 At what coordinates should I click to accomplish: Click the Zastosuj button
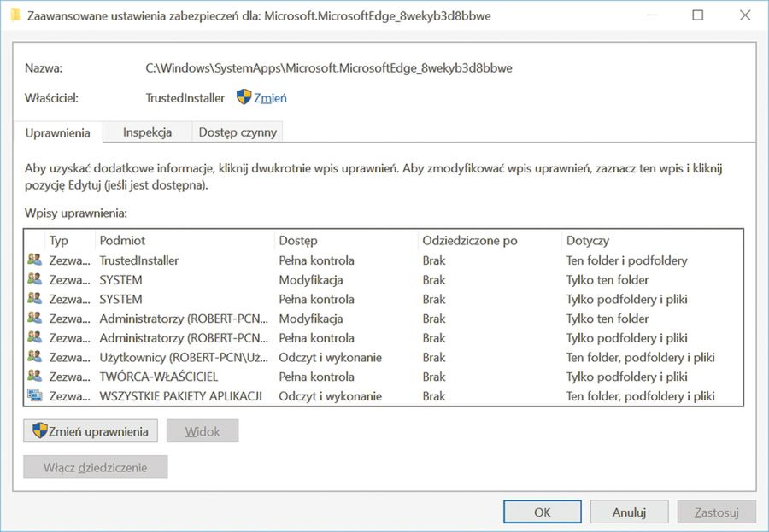[x=717, y=512]
